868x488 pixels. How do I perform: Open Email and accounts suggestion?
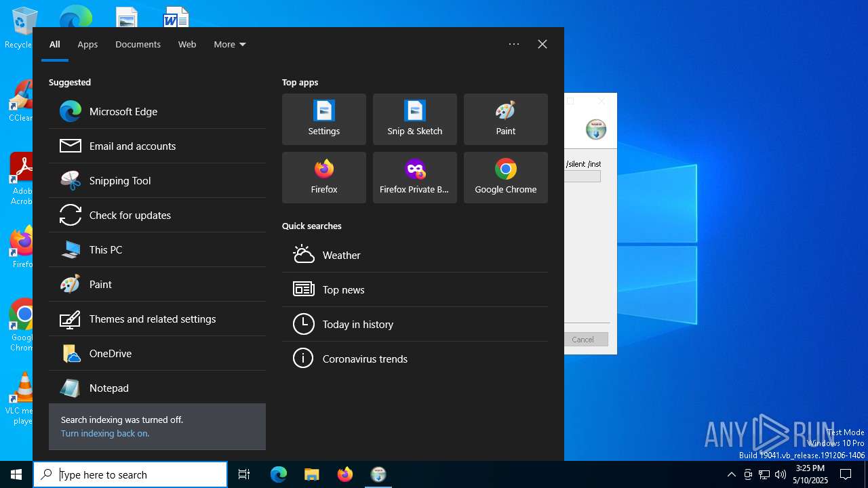(157, 146)
